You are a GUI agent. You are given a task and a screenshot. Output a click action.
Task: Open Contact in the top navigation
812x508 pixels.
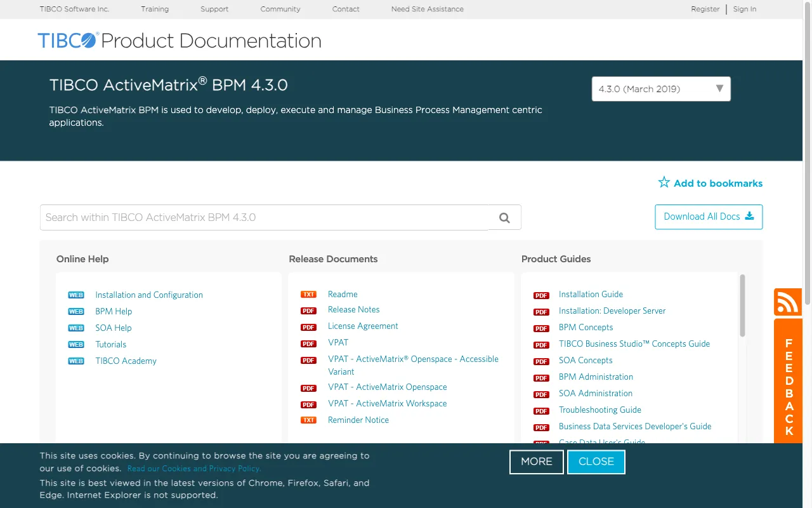pos(346,9)
